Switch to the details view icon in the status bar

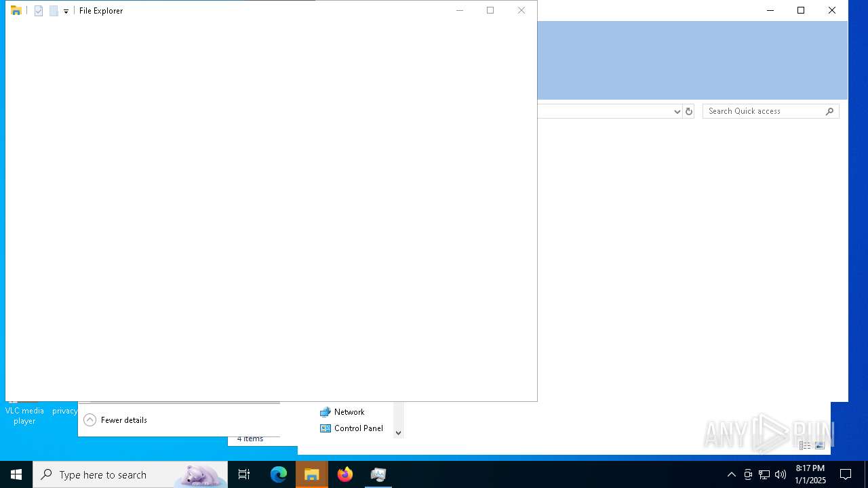click(805, 445)
